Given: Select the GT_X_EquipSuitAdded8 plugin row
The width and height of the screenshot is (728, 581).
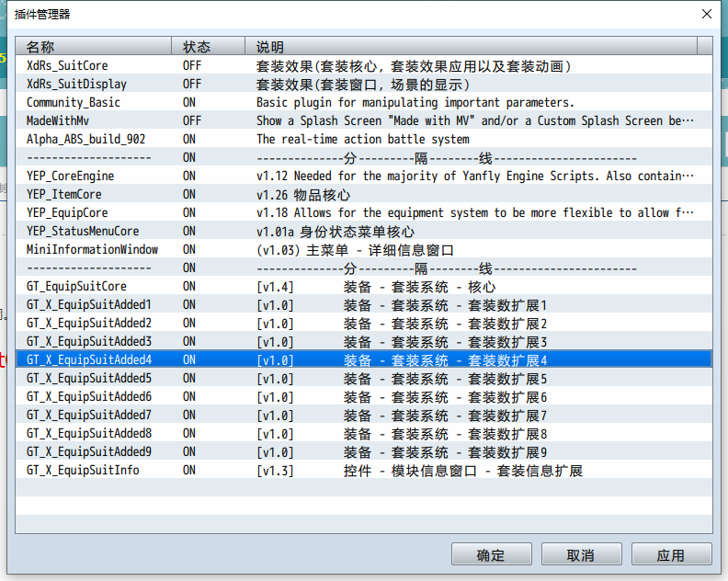Looking at the screenshot, I should point(364,433).
